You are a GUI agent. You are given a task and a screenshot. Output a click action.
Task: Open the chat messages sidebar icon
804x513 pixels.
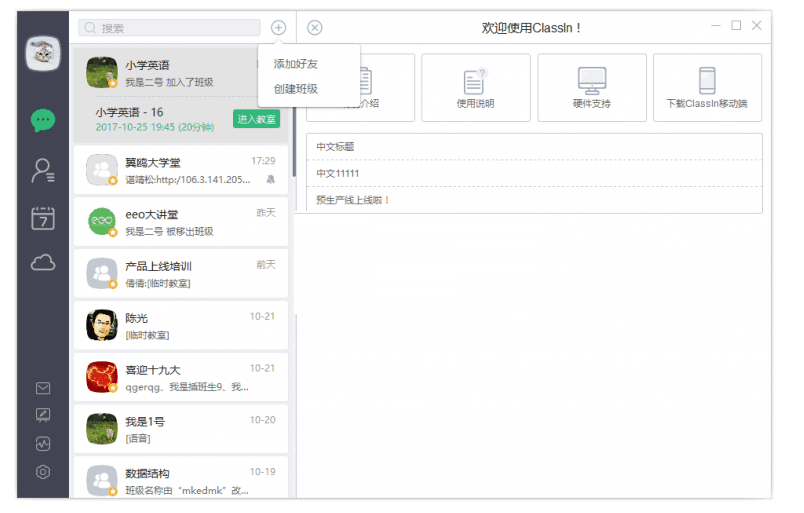(x=43, y=120)
